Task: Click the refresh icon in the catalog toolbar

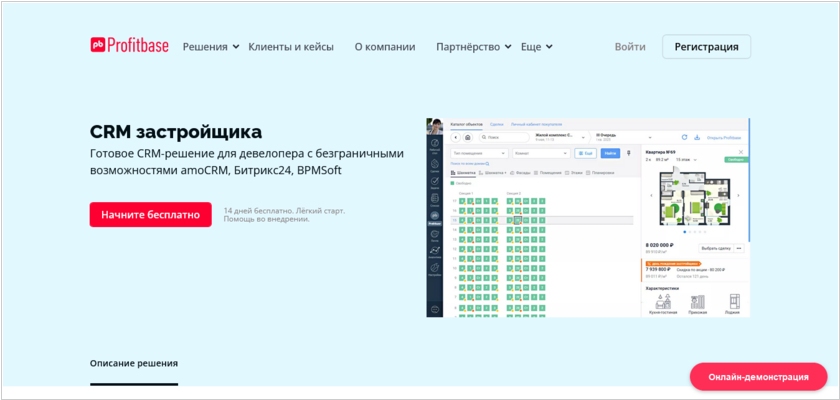Action: 684,138
